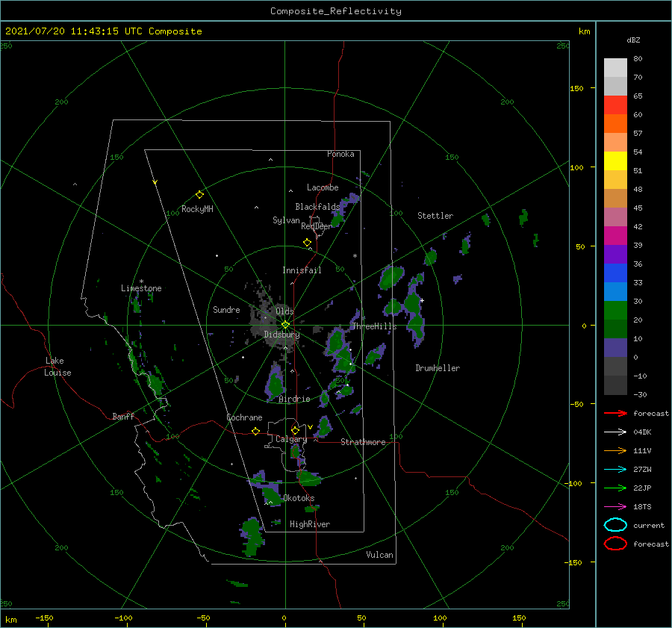Click the ThreeHills town label
This screenshot has height=628, width=672.
tap(374, 326)
